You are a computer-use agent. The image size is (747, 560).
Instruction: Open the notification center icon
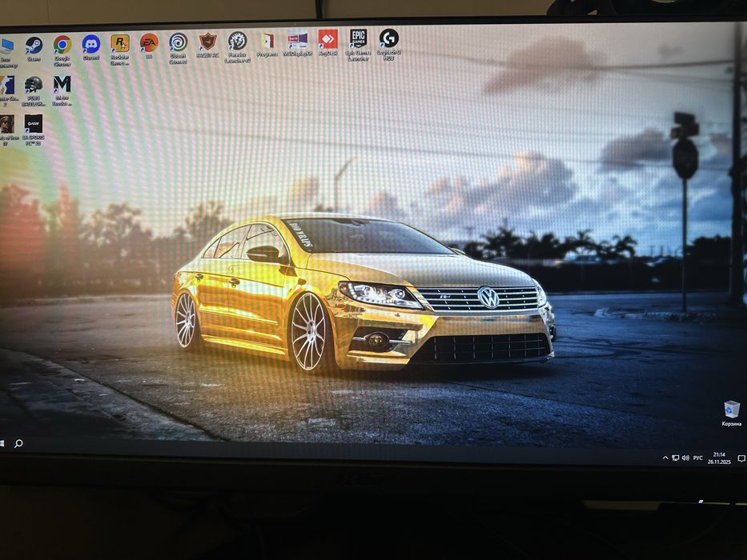[741, 458]
